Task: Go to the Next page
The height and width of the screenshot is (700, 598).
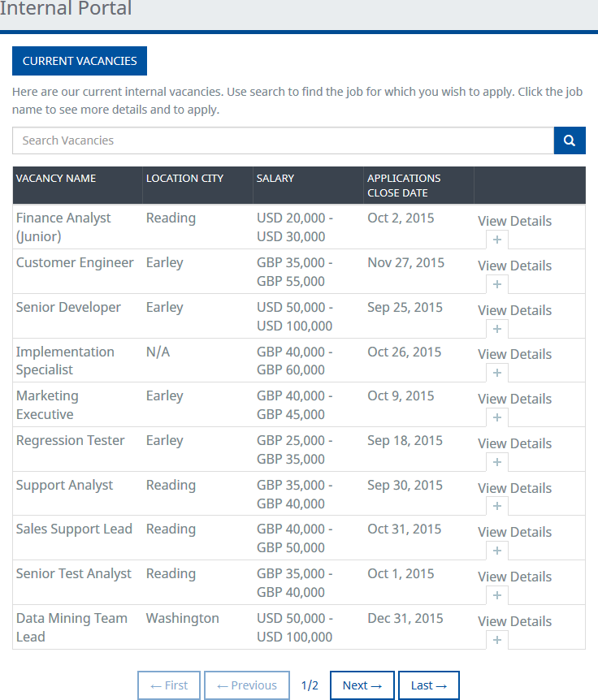Action: pyautogui.click(x=362, y=685)
